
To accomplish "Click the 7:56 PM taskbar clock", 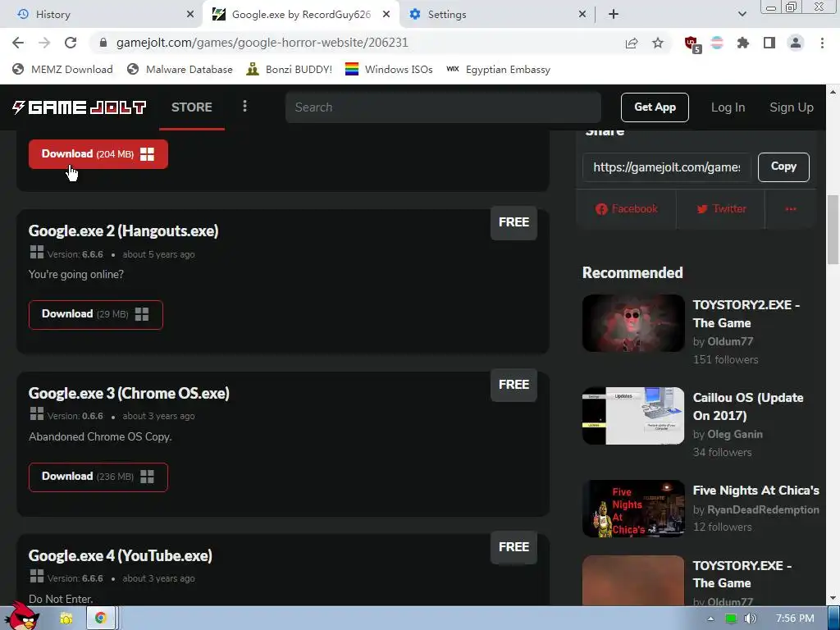I will (795, 619).
